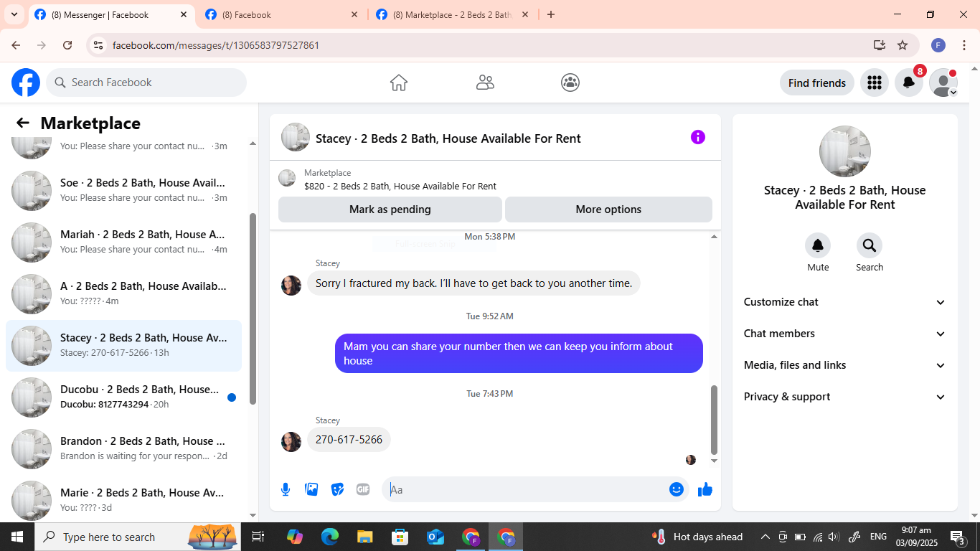
Task: Open the tab search dropdown arrow
Action: [x=14, y=14]
